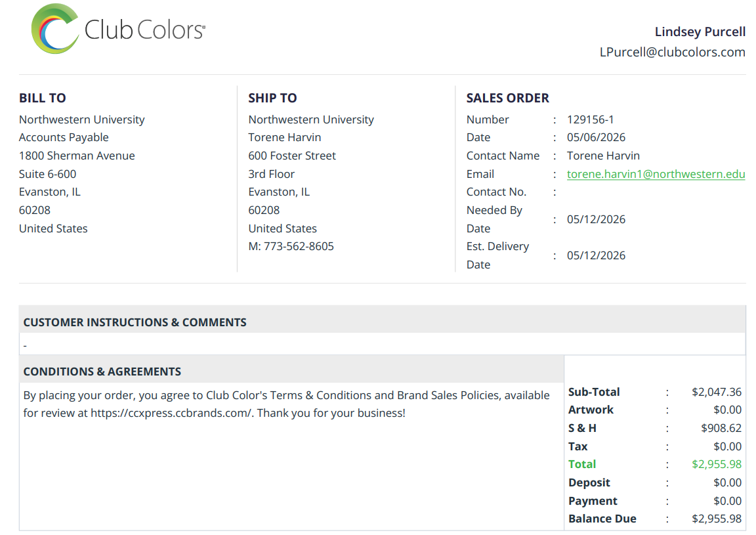Image resolution: width=756 pixels, height=535 pixels.
Task: Click the Contact Name value Torene Harvin
Action: [603, 156]
